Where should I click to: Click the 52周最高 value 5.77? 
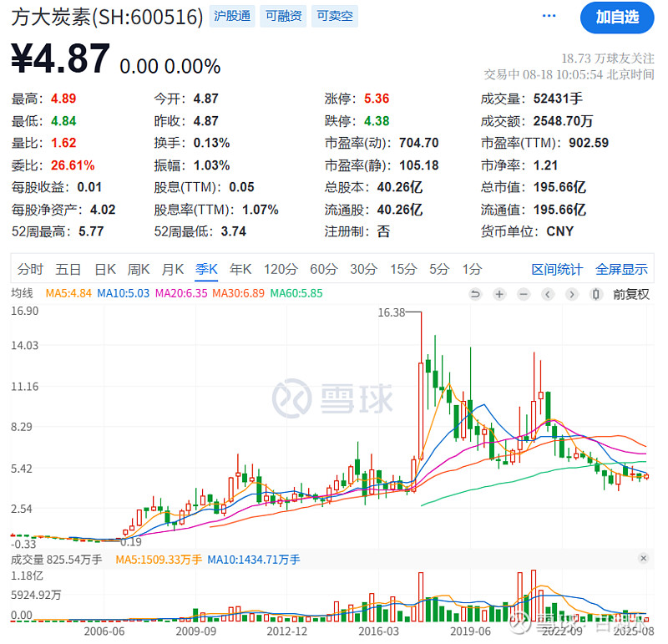click(x=91, y=231)
